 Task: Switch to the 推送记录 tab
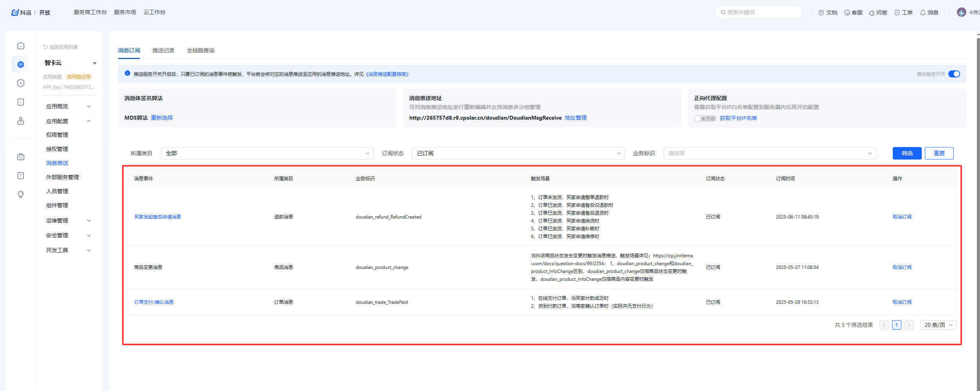[x=163, y=50]
